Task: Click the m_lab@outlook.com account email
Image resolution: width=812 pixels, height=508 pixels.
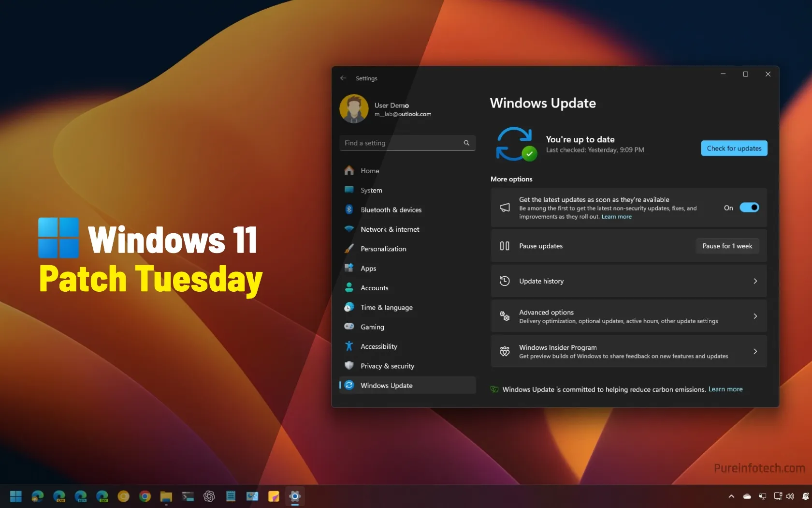Action: [x=403, y=114]
